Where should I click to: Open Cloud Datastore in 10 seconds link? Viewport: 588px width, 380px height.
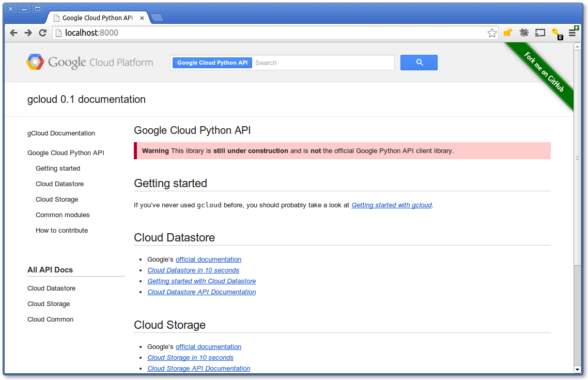[193, 270]
